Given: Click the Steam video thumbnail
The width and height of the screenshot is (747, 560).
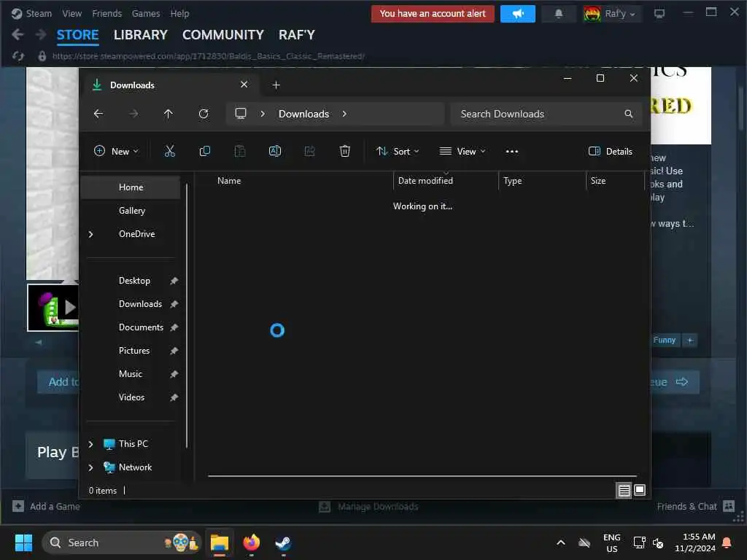Looking at the screenshot, I should click(x=53, y=308).
